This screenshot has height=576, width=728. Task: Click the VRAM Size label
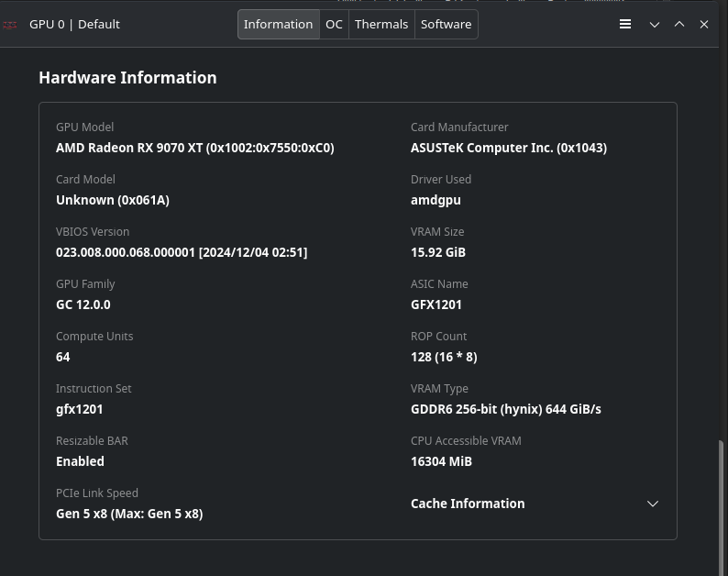coord(437,232)
